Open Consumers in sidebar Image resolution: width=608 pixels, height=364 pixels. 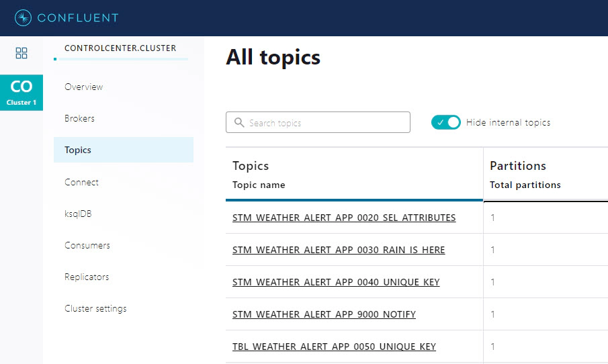(x=87, y=245)
